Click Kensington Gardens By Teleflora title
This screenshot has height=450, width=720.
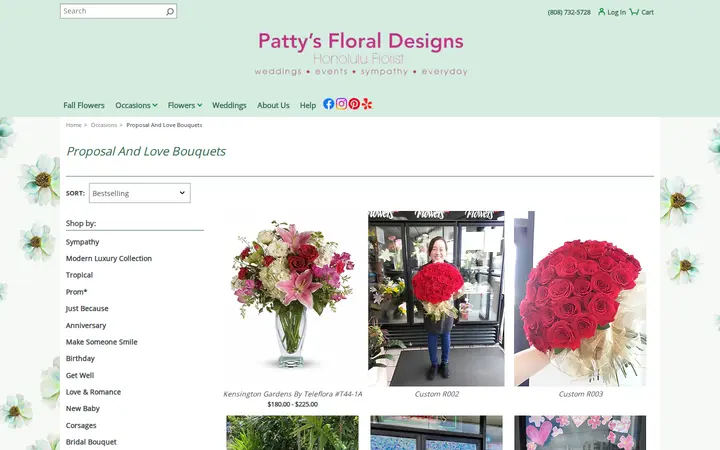[292, 394]
